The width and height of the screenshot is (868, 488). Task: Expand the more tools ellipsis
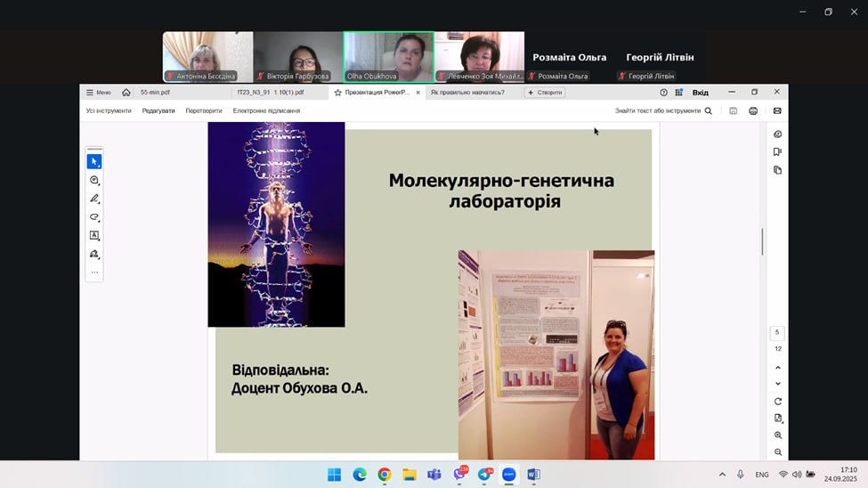click(93, 272)
